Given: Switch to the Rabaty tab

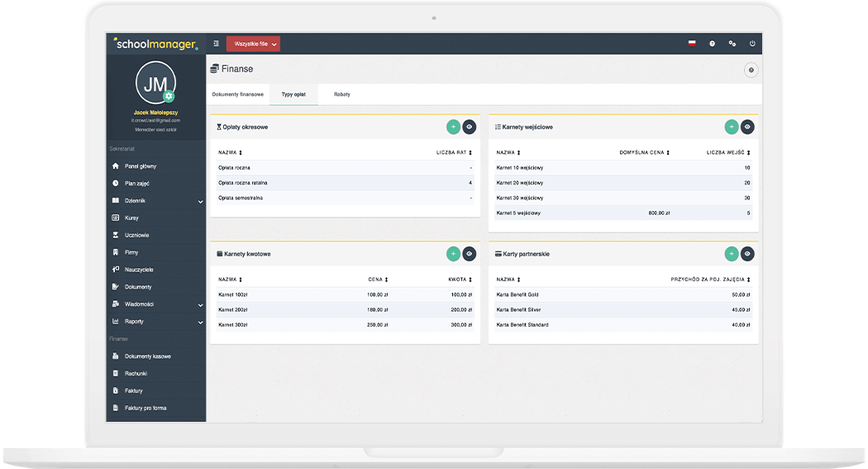Looking at the screenshot, I should coord(341,94).
